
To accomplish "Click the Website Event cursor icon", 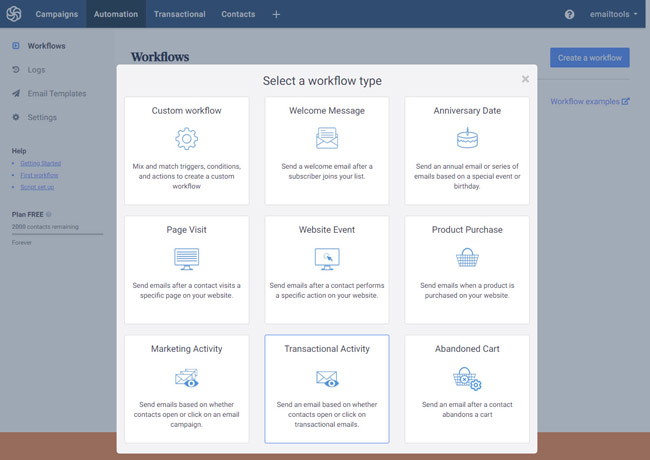I will pos(327,258).
